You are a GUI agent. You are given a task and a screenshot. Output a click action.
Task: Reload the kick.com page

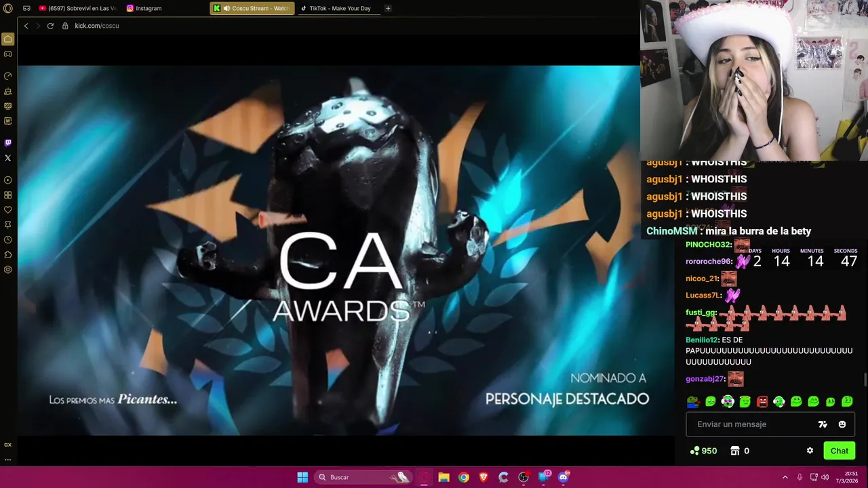[50, 26]
